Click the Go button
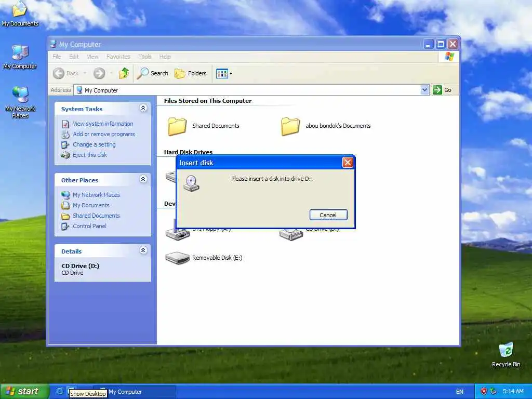This screenshot has width=532, height=399. pos(442,90)
